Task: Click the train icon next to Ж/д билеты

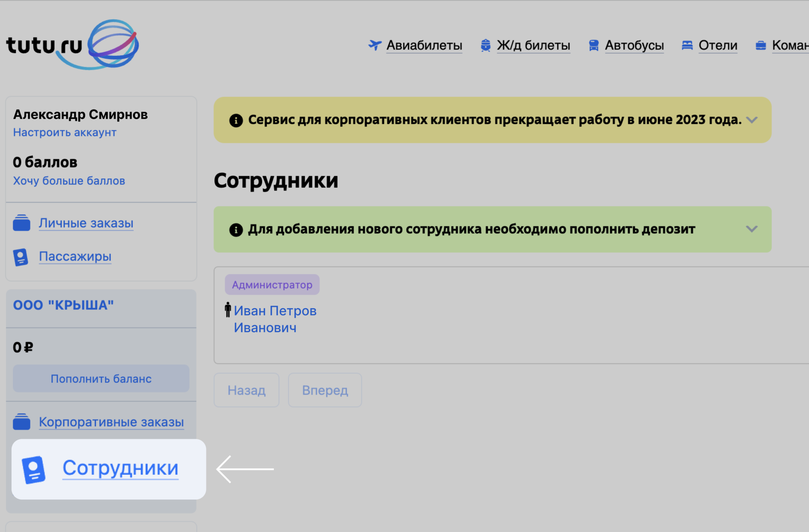Action: coord(485,45)
